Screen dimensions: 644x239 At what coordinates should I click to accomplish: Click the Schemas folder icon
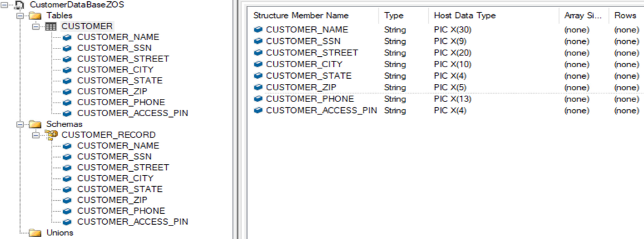[36, 124]
